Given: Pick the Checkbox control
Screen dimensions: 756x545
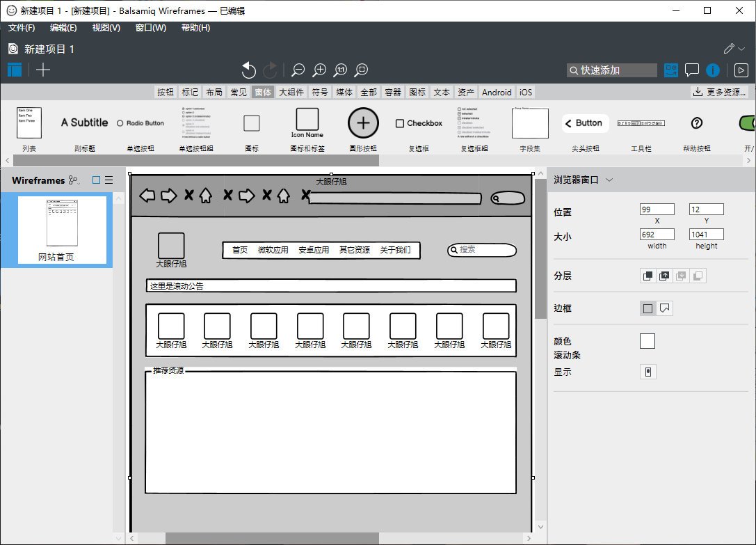Looking at the screenshot, I should (419, 123).
